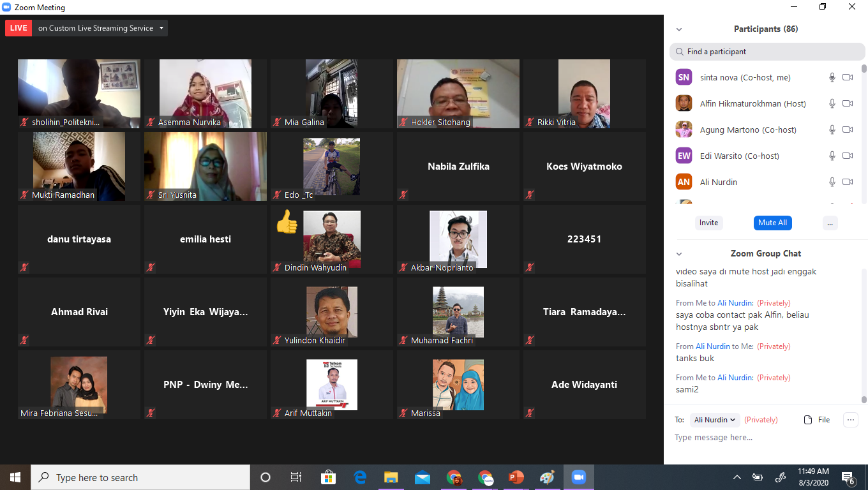This screenshot has width=868, height=490.
Task: Open the chat more options ellipsis button
Action: [x=850, y=420]
